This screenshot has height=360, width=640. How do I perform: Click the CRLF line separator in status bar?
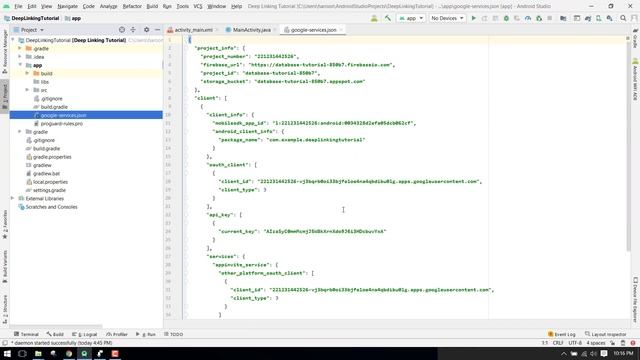pyautogui.click(x=558, y=343)
